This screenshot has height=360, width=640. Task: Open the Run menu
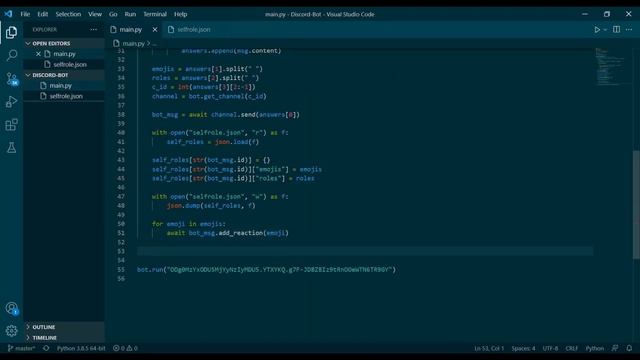point(130,14)
